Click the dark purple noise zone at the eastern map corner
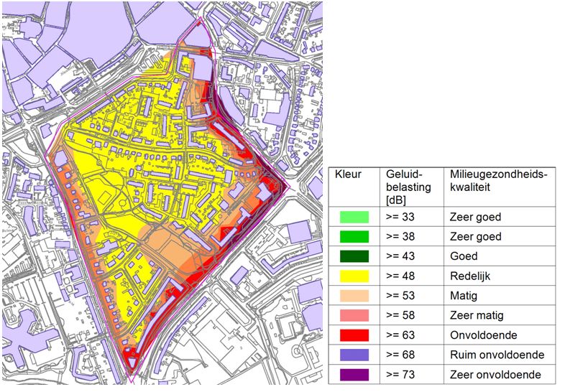This screenshot has width=565, height=392. point(282,187)
